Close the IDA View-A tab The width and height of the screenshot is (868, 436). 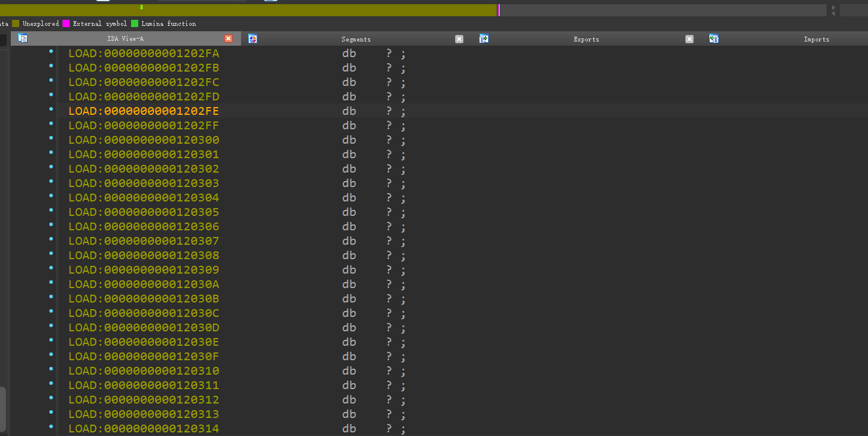228,38
